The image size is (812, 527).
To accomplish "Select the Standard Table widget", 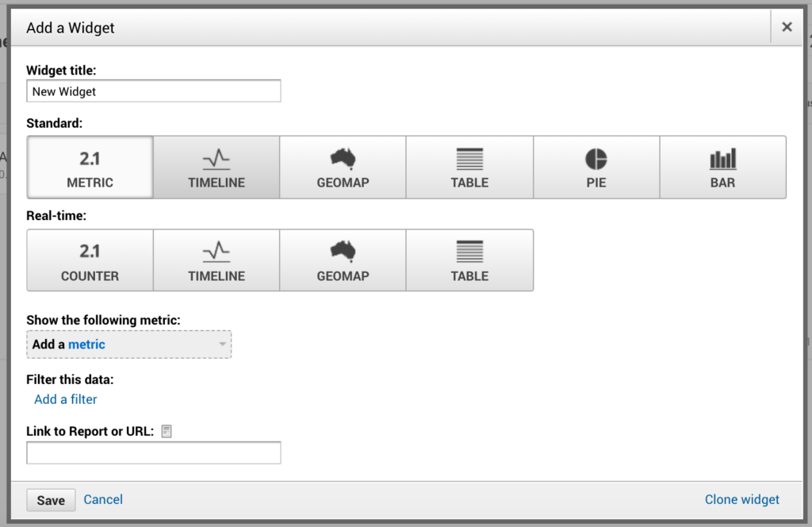I will coord(469,167).
